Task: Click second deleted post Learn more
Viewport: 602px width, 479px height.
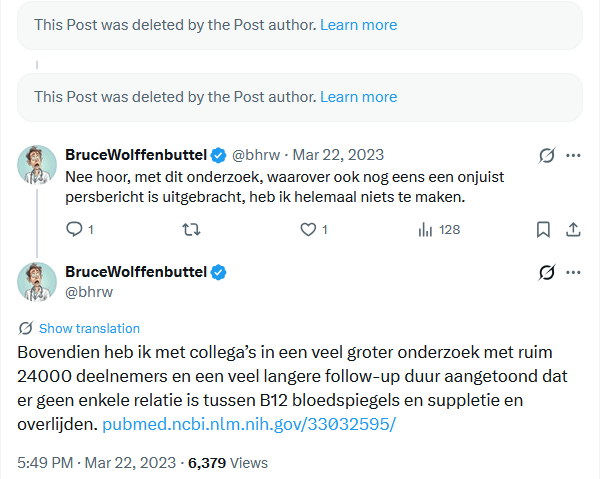Action: click(x=358, y=97)
